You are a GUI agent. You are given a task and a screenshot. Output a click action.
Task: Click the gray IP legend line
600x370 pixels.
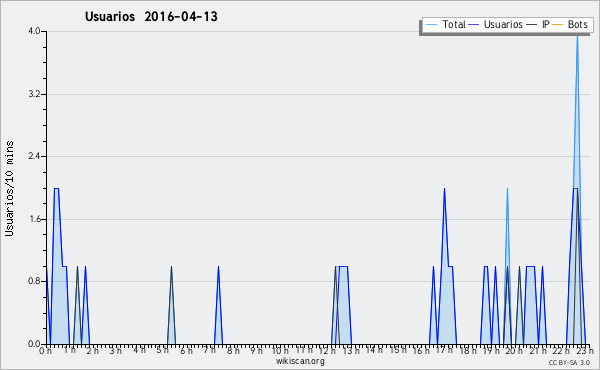point(532,25)
